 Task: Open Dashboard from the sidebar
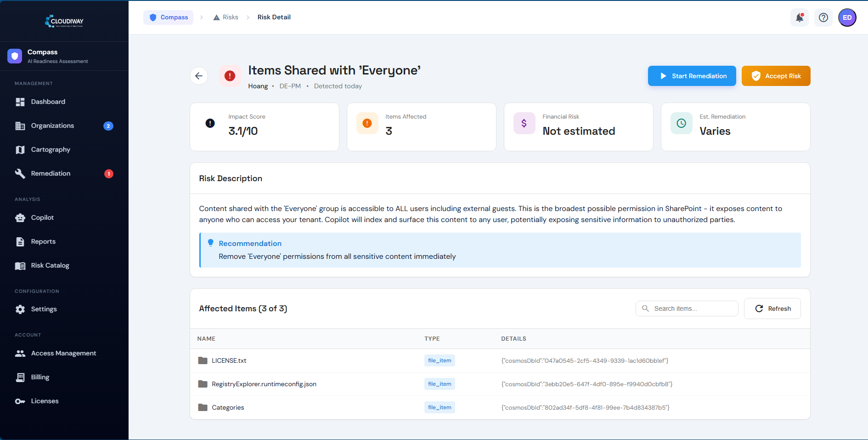[64, 102]
